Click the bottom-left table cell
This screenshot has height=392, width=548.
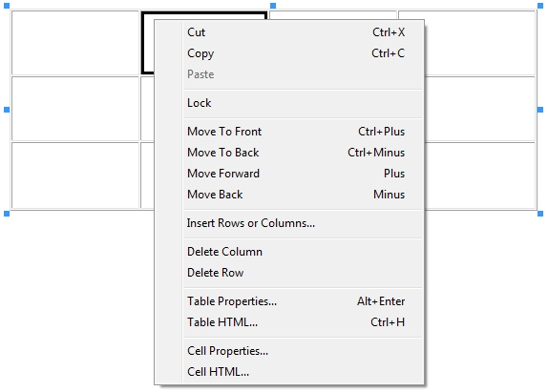click(75, 175)
